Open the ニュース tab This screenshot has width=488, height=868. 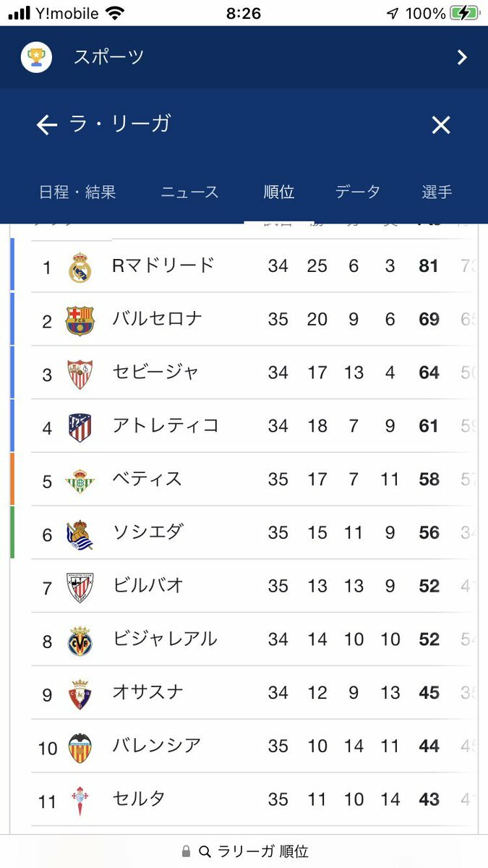click(189, 192)
